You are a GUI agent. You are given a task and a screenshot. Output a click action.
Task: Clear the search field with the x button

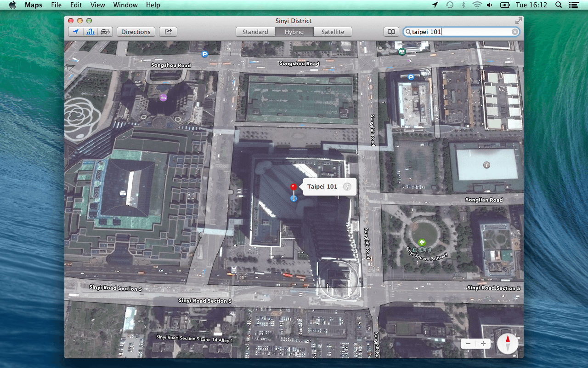coord(515,32)
